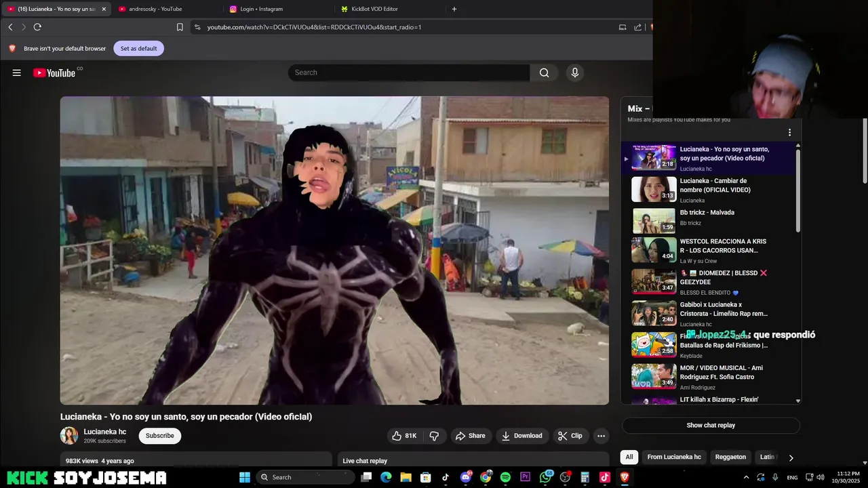Click the playlist panel scrollbar
The image size is (868, 488).
[x=797, y=190]
